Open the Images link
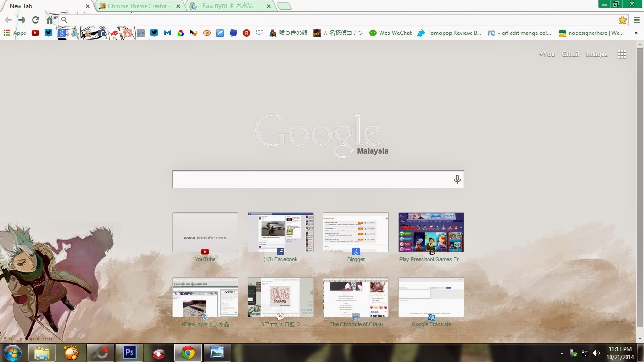The height and width of the screenshot is (362, 644). 597,54
